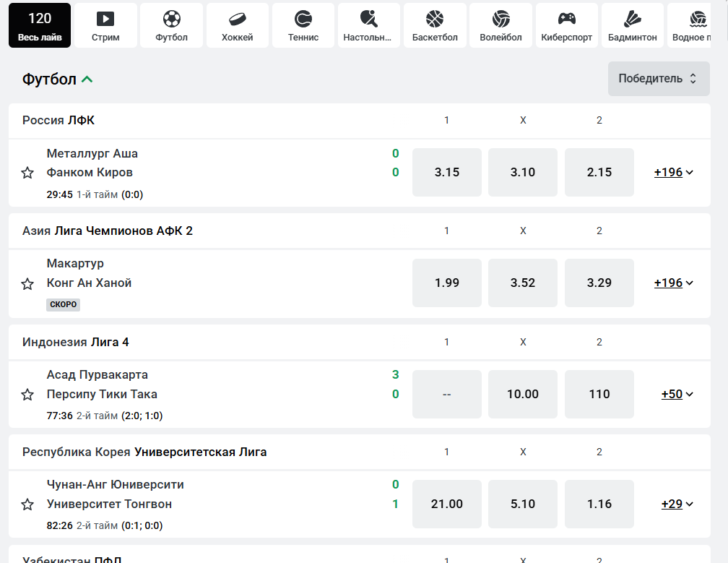The width and height of the screenshot is (728, 563).
Task: Favorite the Металлург Аша match star
Action: tap(27, 173)
